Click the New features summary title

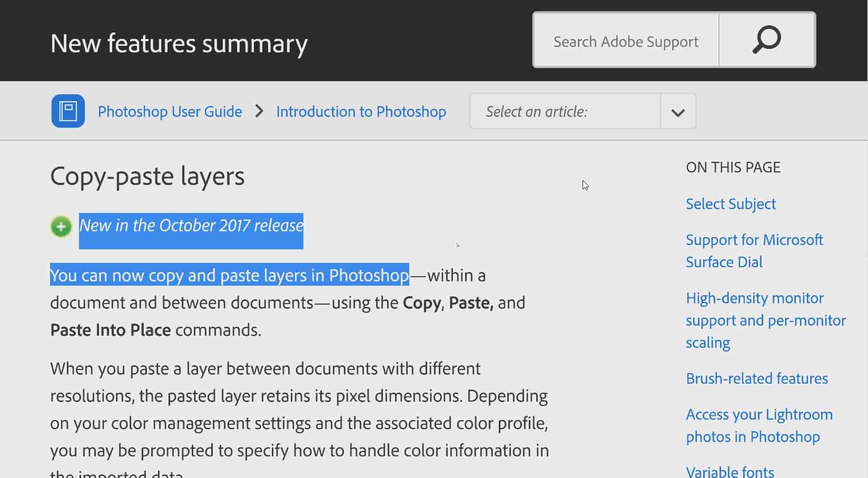(179, 43)
